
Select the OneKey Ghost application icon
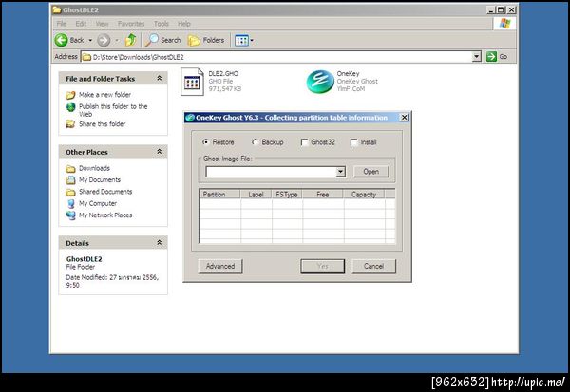(x=320, y=82)
